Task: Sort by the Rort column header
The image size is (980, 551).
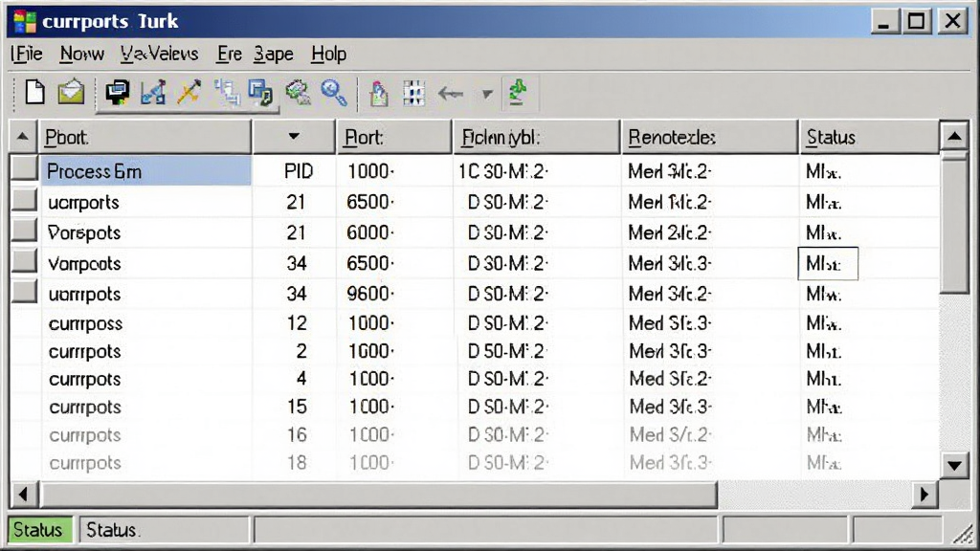Action: coord(393,137)
